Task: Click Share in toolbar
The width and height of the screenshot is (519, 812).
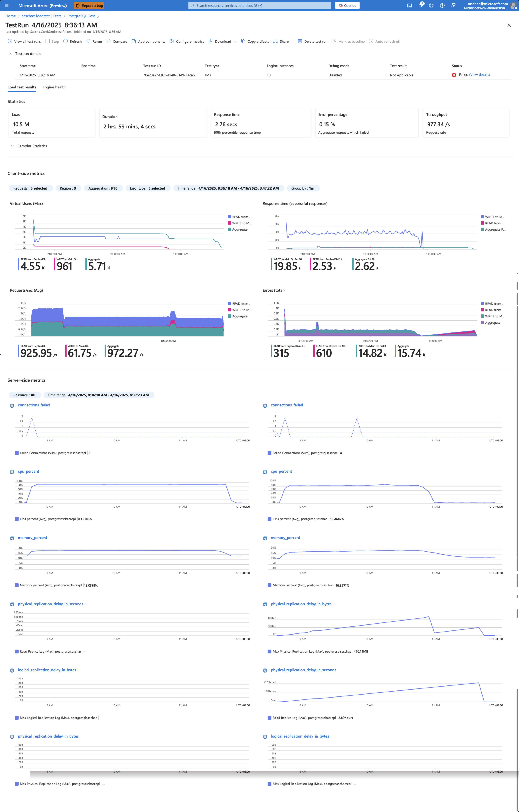Action: (281, 41)
